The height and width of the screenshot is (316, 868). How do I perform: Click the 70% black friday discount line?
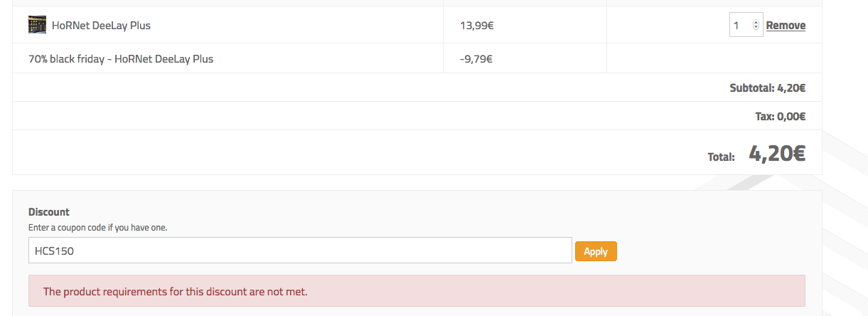pos(121,59)
